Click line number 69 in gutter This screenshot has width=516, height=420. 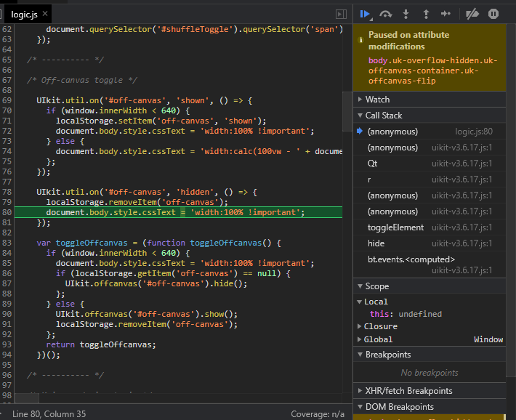(7, 100)
